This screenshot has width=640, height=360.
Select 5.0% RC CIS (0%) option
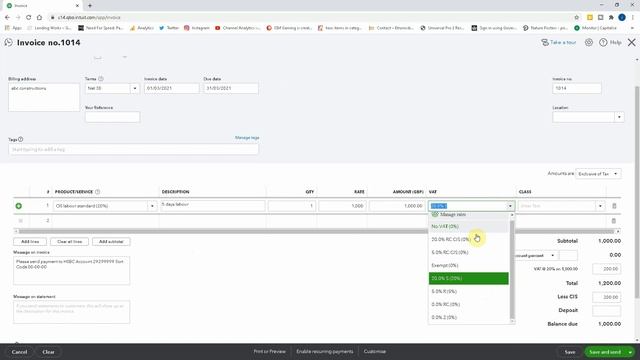468,252
